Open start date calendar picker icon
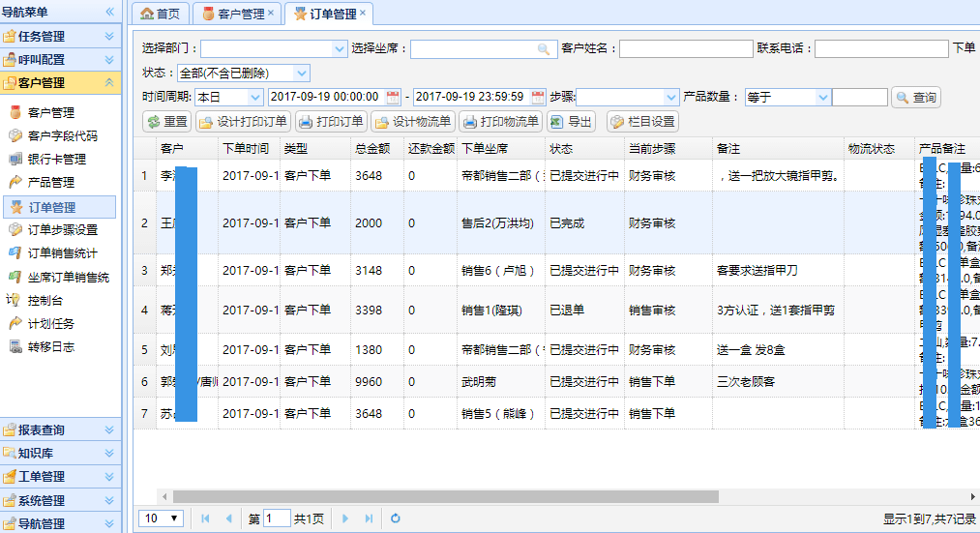 (393, 98)
